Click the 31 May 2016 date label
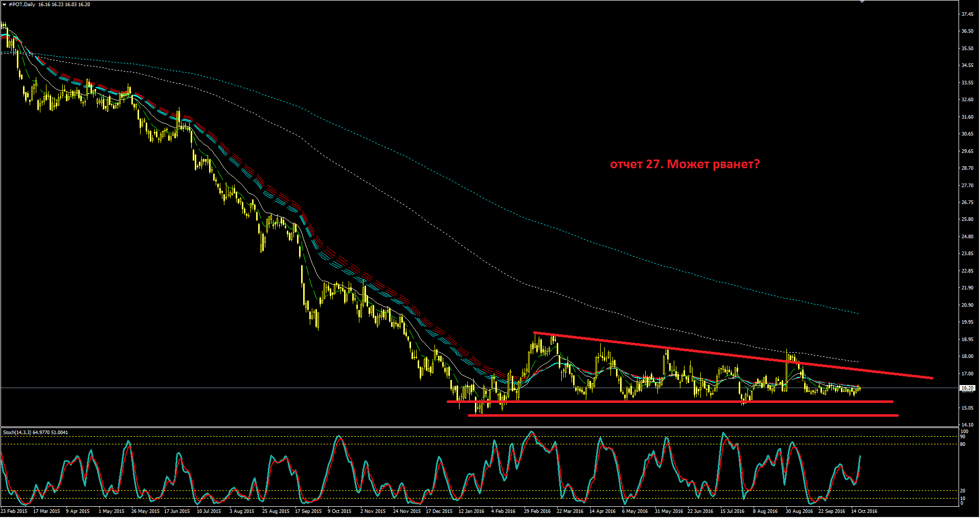 (x=669, y=511)
